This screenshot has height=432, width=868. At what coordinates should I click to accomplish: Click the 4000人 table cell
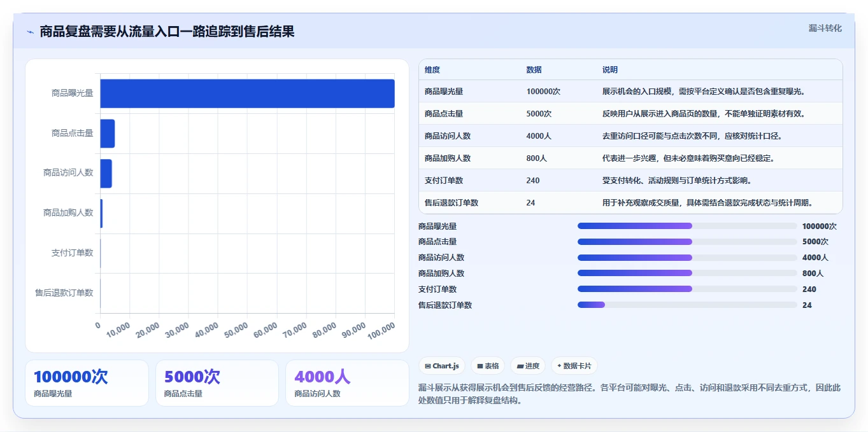pyautogui.click(x=539, y=136)
